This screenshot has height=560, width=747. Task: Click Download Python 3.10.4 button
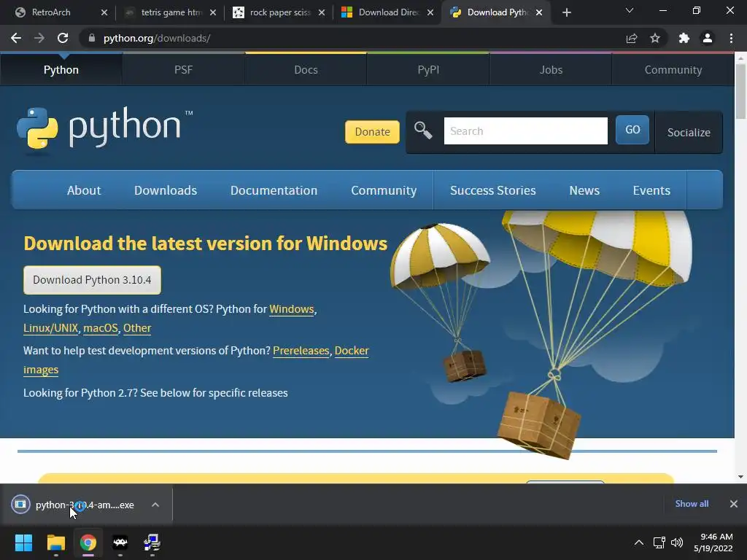point(92,280)
